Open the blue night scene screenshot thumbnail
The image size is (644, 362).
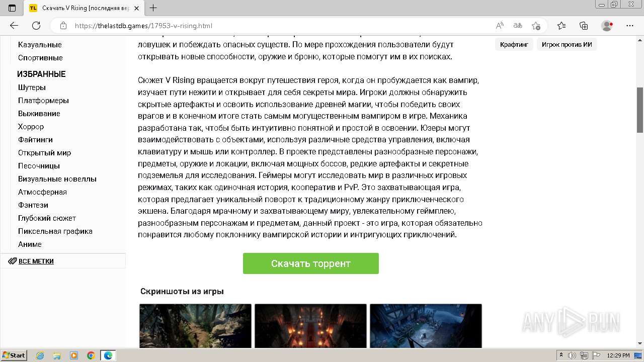tap(426, 326)
